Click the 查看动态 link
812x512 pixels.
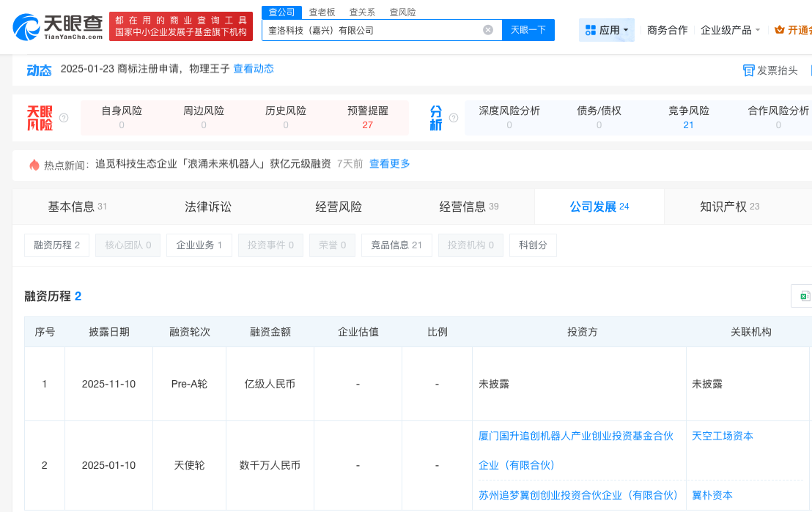254,69
